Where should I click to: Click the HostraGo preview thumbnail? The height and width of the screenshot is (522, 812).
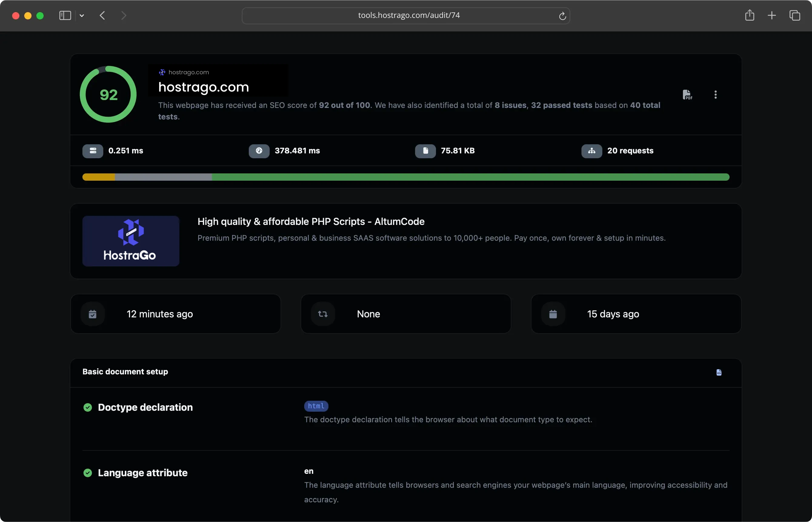tap(131, 241)
